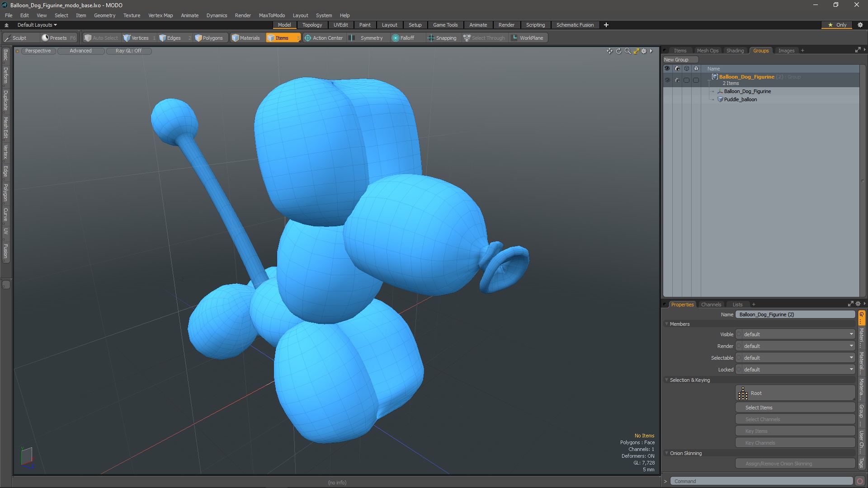Image resolution: width=868 pixels, height=488 pixels.
Task: Switch to the Channels tab
Action: (711, 305)
